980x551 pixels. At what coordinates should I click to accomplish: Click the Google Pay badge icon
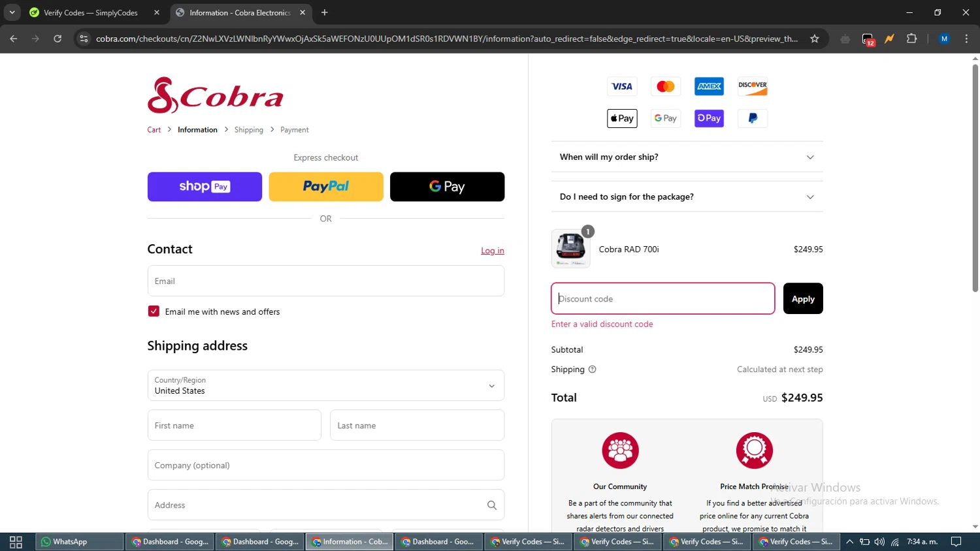666,118
